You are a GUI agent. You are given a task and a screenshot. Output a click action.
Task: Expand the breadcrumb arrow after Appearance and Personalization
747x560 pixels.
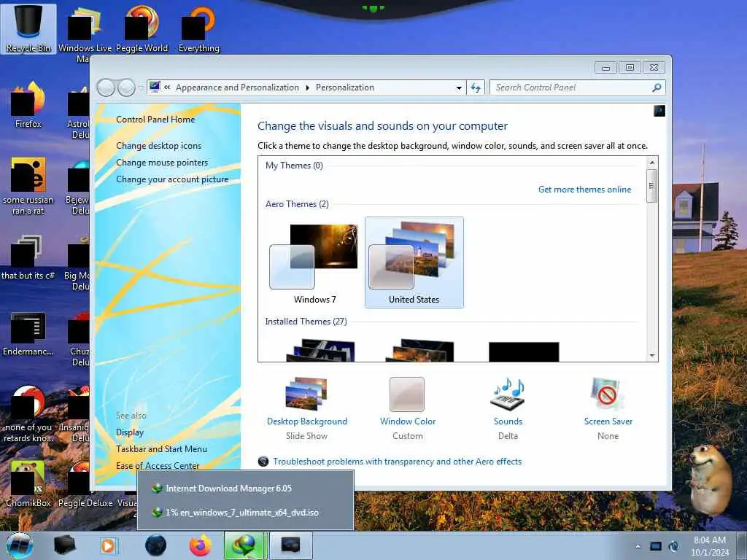(307, 87)
